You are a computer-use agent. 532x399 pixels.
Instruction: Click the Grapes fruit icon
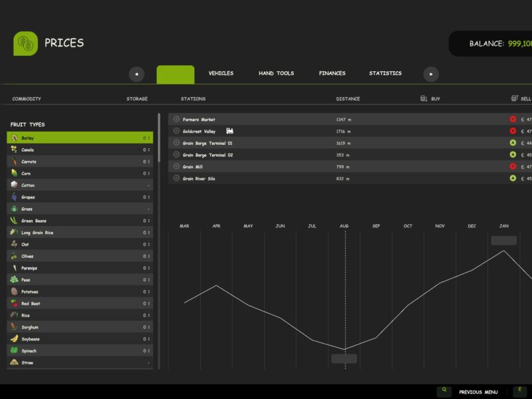point(14,197)
